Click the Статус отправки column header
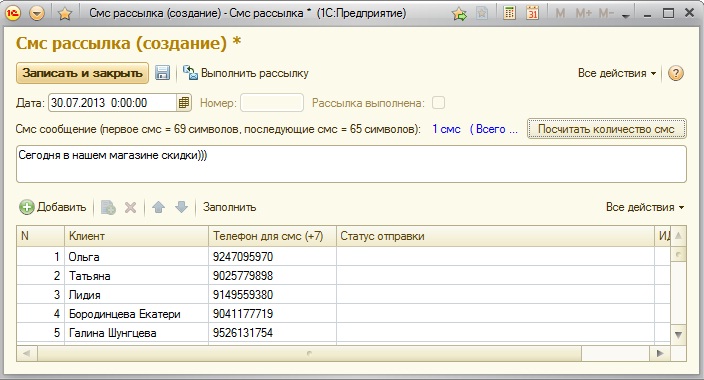 click(x=495, y=236)
